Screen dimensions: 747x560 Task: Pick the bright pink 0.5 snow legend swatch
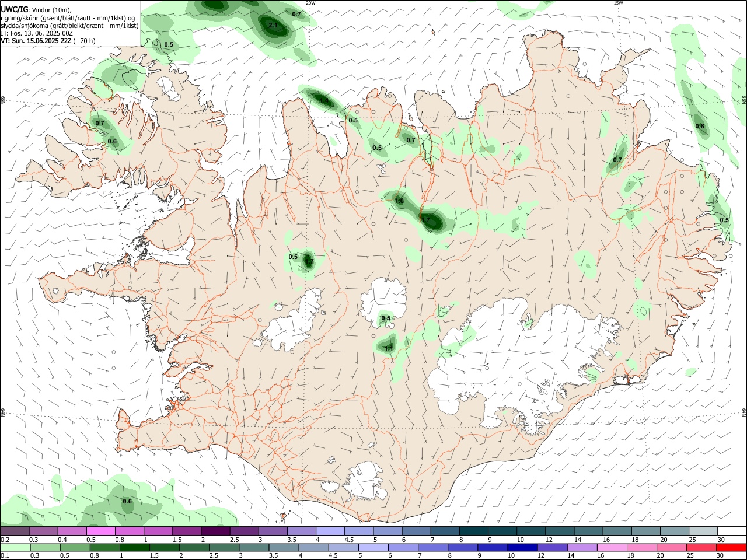(100, 531)
